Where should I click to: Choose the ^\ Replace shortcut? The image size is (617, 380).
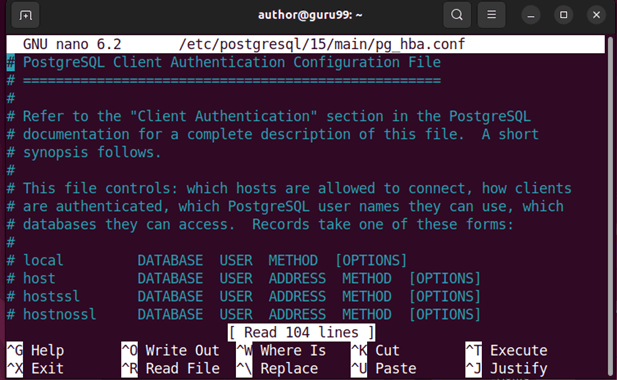[x=277, y=369]
